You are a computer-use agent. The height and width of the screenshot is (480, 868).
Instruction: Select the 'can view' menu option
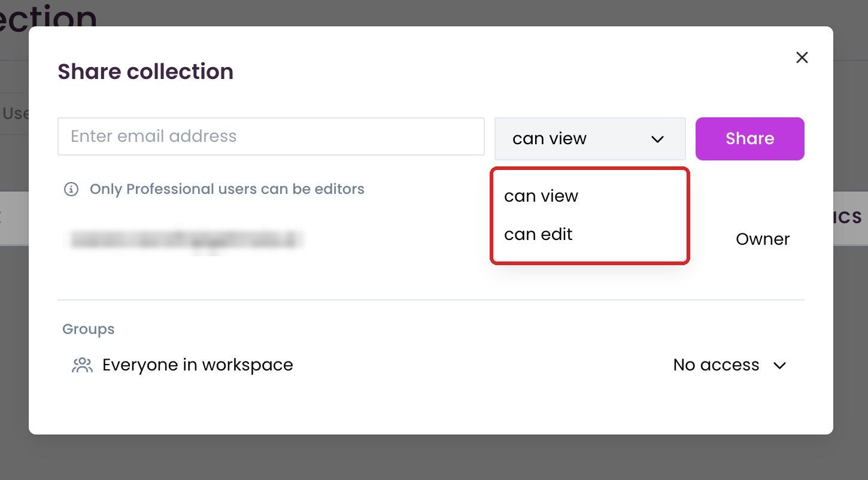tap(541, 196)
